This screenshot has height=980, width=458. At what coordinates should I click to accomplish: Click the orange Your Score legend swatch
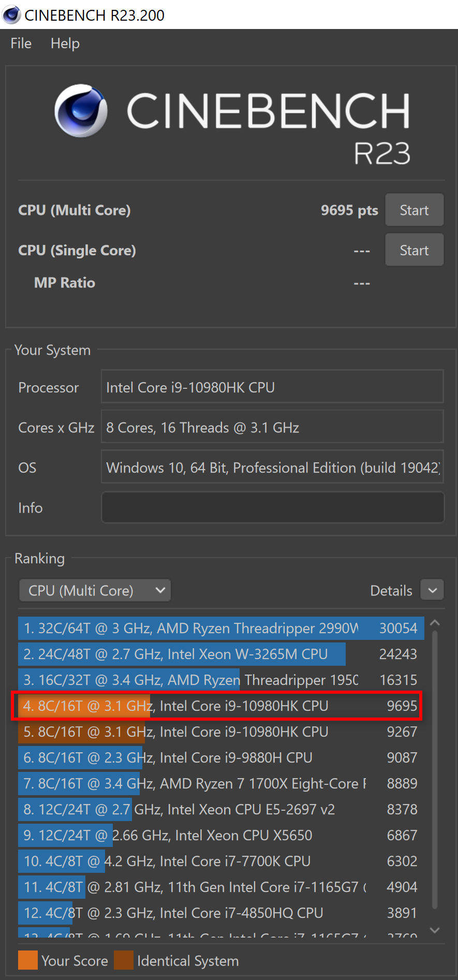[28, 960]
